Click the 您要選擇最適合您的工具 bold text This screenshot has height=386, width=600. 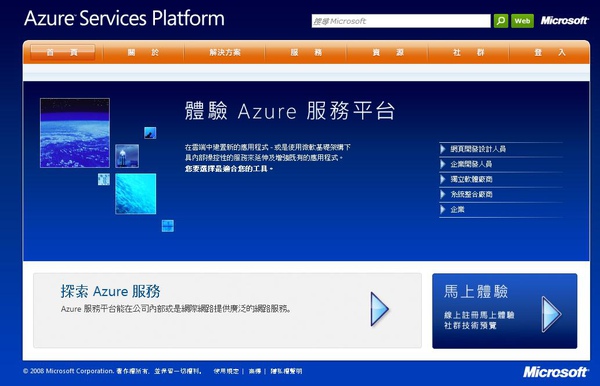click(228, 169)
